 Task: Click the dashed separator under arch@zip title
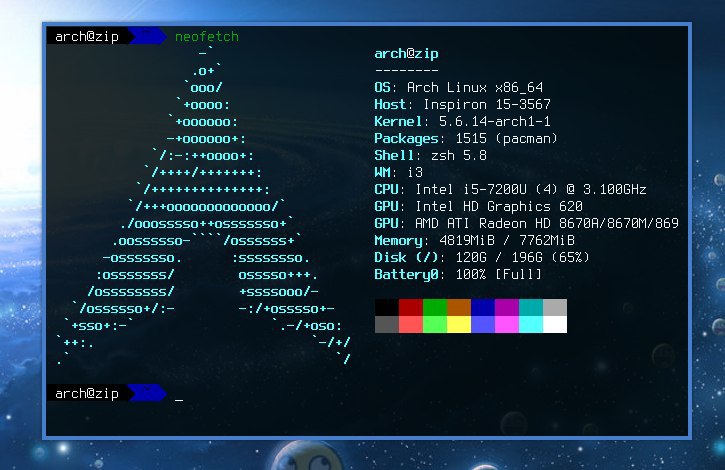click(x=406, y=71)
